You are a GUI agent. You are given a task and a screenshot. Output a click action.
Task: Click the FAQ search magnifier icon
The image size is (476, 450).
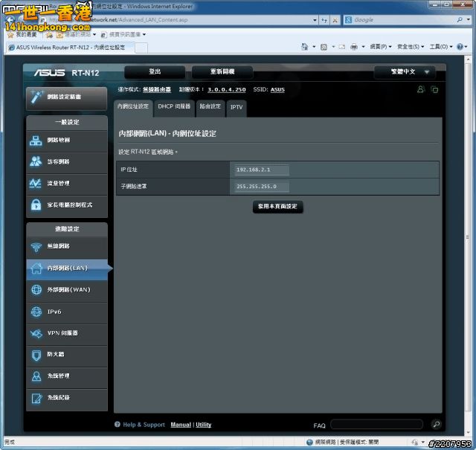[x=436, y=425]
